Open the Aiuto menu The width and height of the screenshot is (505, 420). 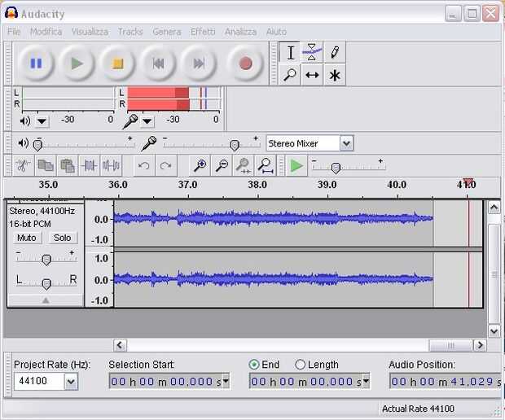(x=276, y=32)
